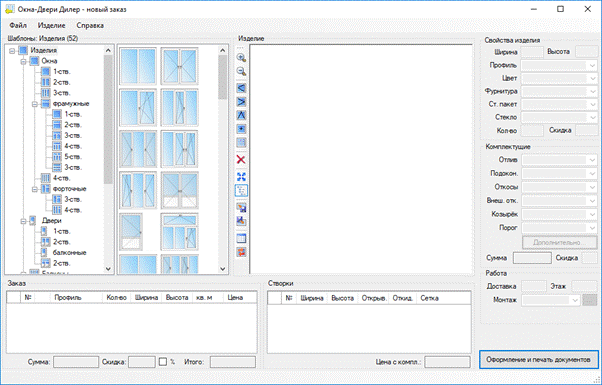Viewport: 602px width, 385px height.
Task: Click the grey square button beside Монтаж
Action: 590,300
